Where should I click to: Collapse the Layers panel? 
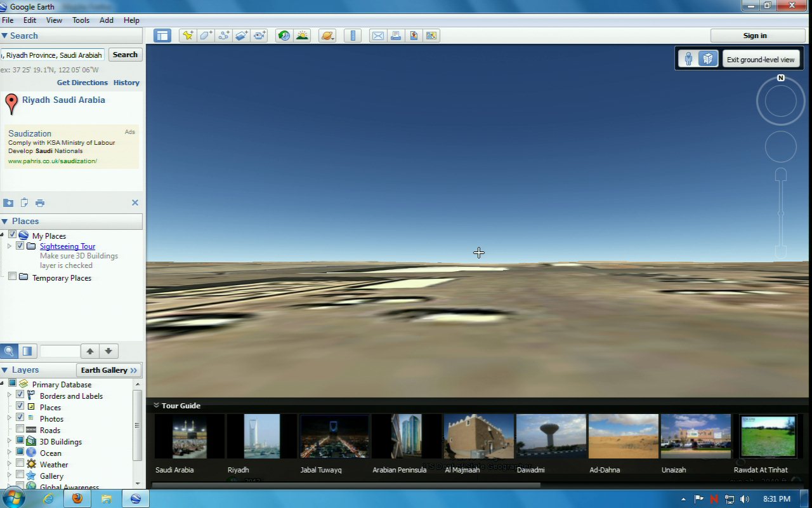(x=4, y=370)
